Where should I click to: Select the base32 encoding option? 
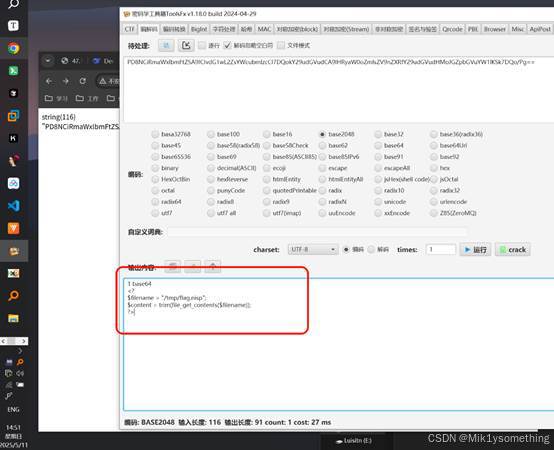pos(378,134)
